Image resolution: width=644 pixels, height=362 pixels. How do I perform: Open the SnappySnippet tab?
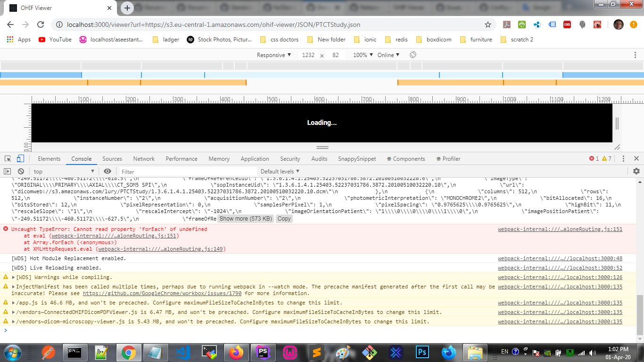coord(357,158)
